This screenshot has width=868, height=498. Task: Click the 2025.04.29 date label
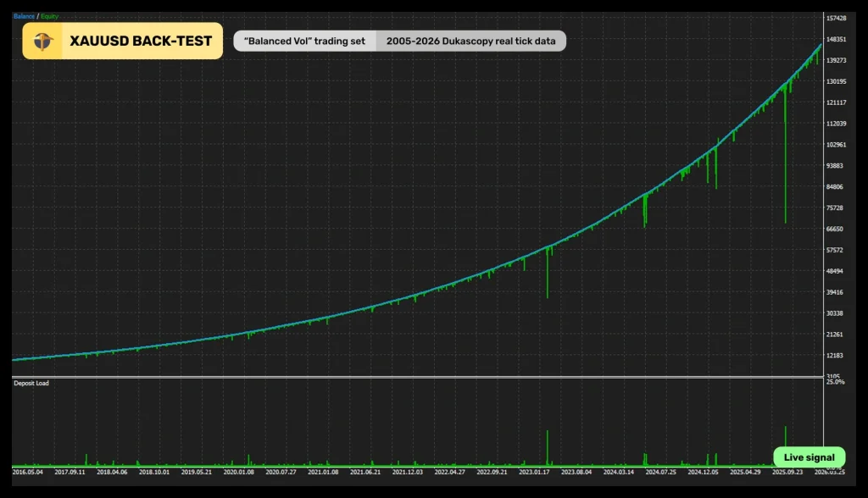tap(745, 472)
